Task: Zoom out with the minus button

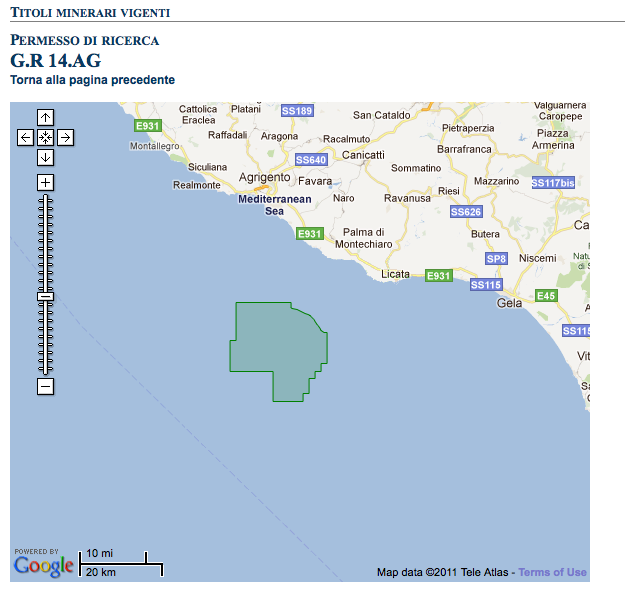Action: point(45,386)
